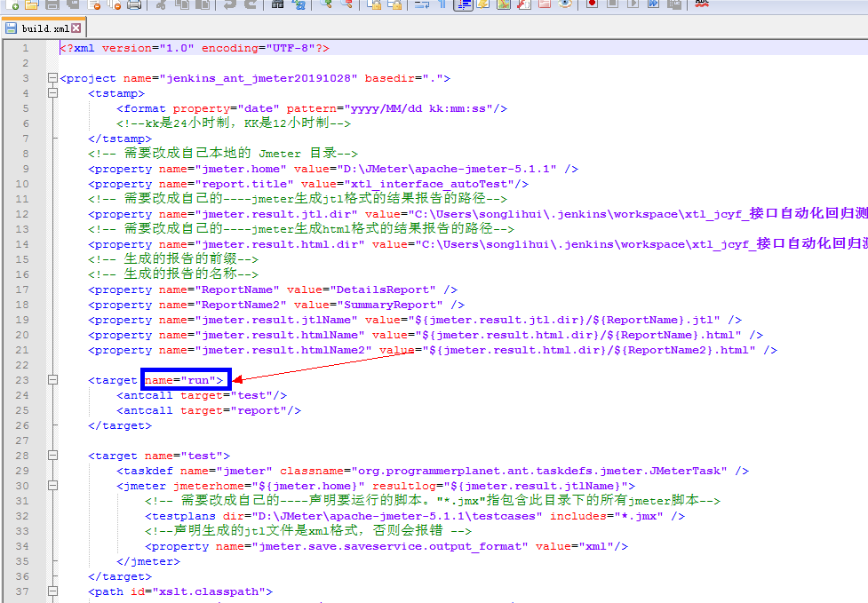Click the Paste toolbar icon

click(x=203, y=4)
